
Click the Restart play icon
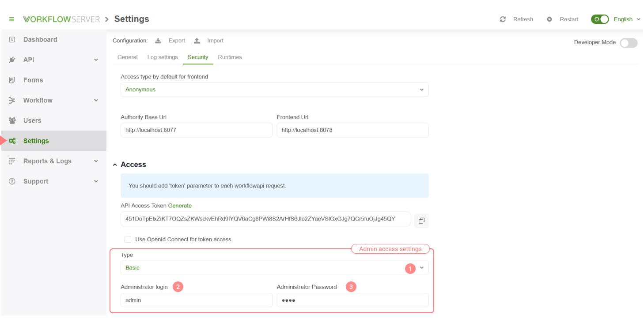549,19
